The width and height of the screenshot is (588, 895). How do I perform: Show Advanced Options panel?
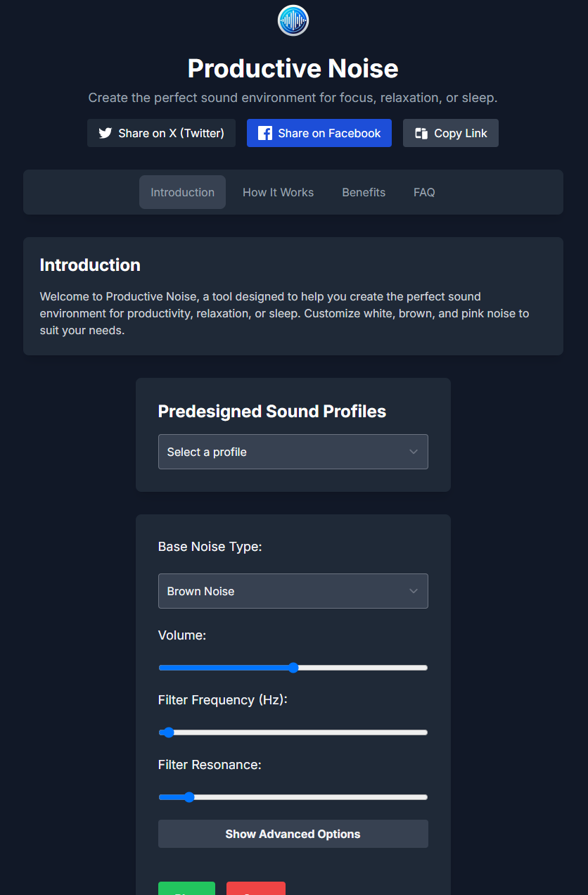[x=293, y=834]
